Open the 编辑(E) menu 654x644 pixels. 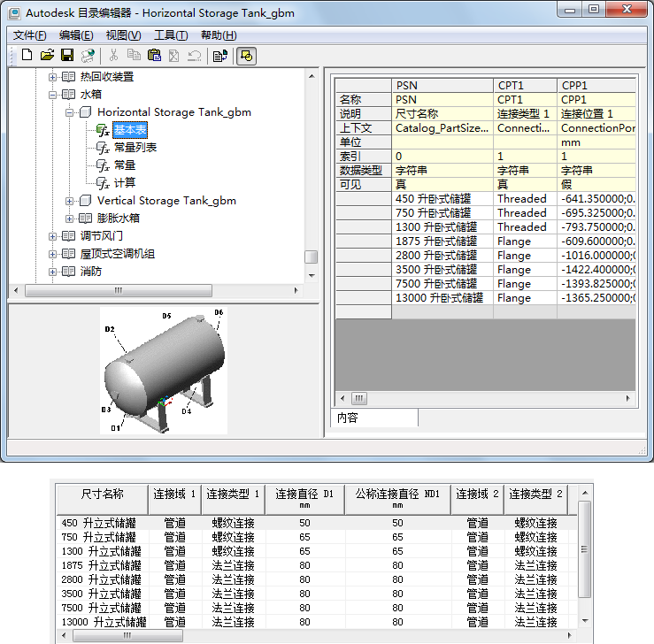tap(76, 35)
